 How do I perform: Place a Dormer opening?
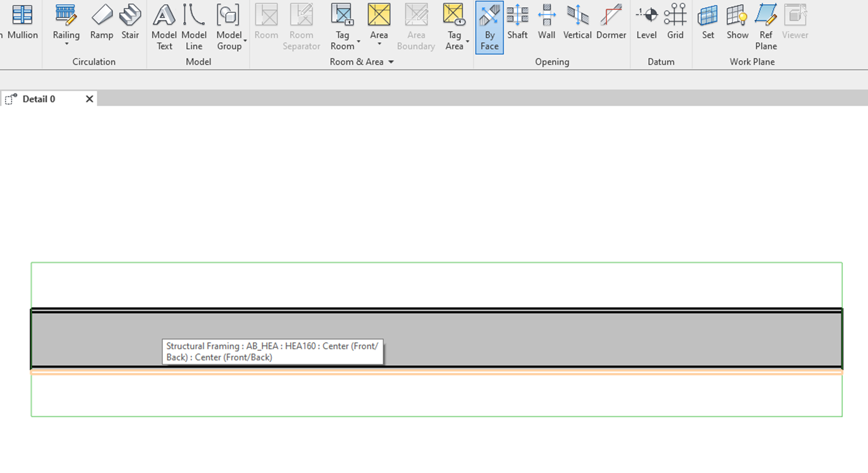click(611, 21)
